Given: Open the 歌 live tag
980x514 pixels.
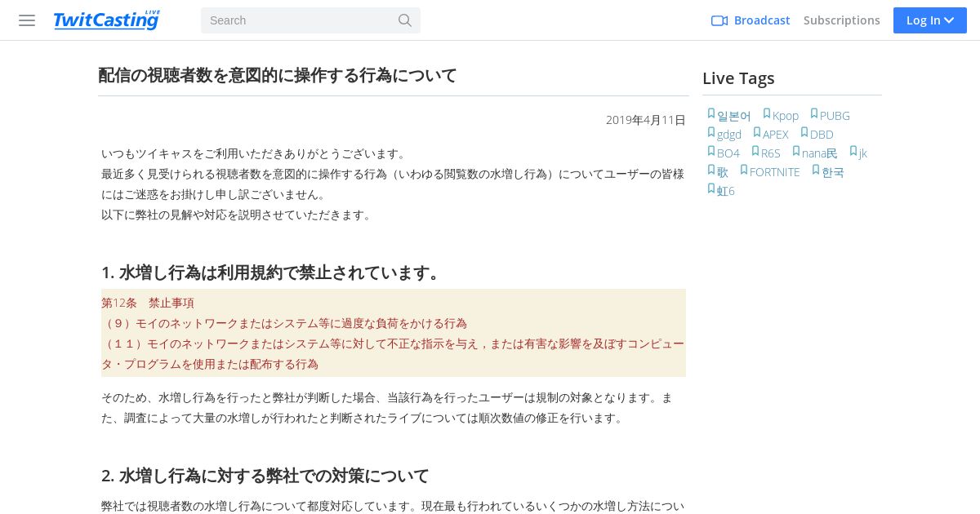Looking at the screenshot, I should [x=723, y=172].
